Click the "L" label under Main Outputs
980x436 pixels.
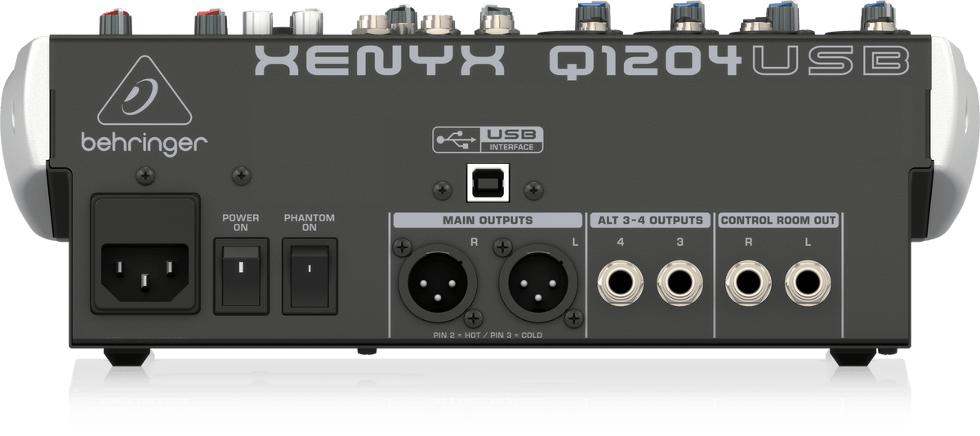click(x=574, y=242)
